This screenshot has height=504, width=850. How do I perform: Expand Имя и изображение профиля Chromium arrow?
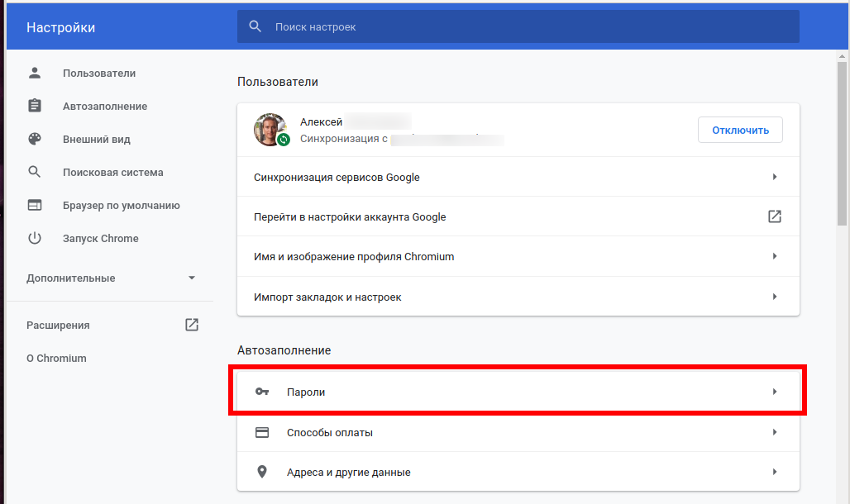775,256
